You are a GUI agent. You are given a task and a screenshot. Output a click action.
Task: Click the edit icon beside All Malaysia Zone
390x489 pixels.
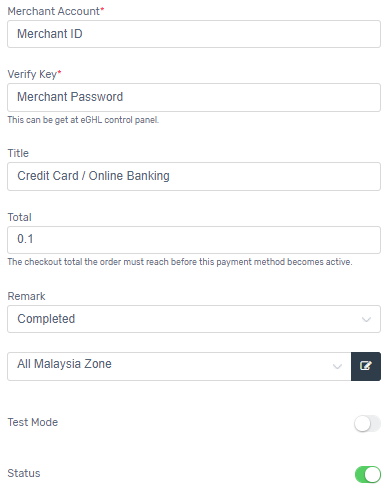366,366
